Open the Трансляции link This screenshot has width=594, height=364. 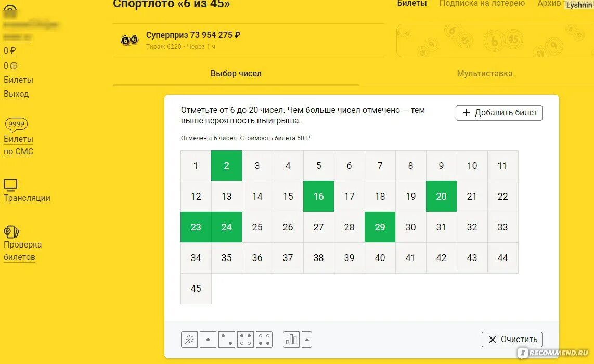point(27,198)
